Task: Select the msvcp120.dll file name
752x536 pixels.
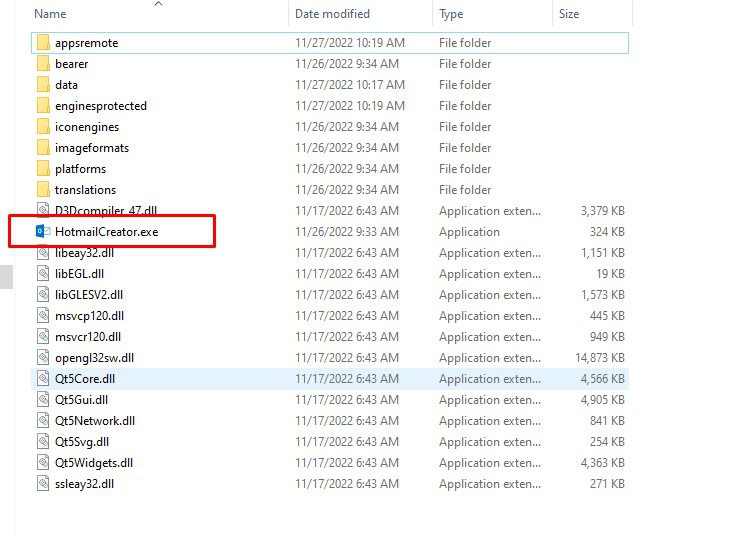Action: point(89,316)
